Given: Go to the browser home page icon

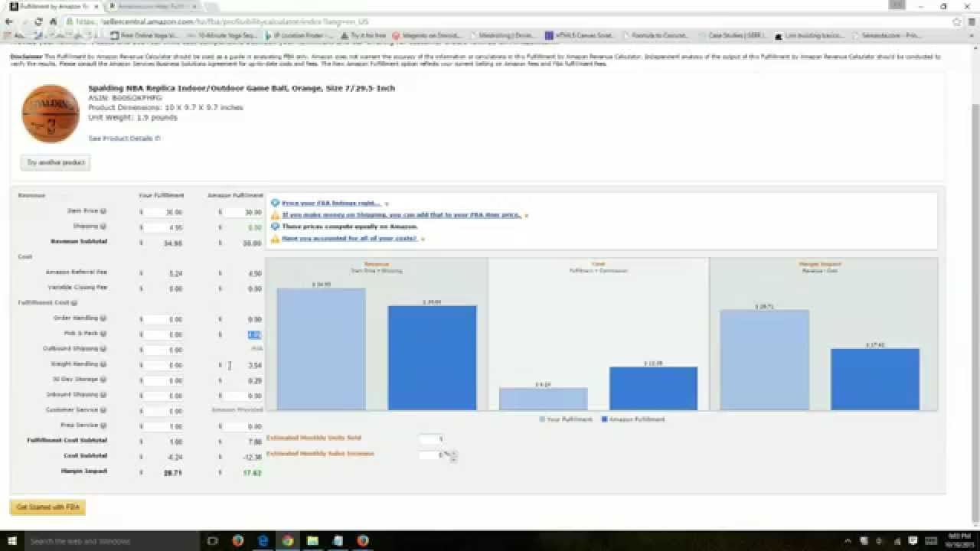Looking at the screenshot, I should pos(53,21).
